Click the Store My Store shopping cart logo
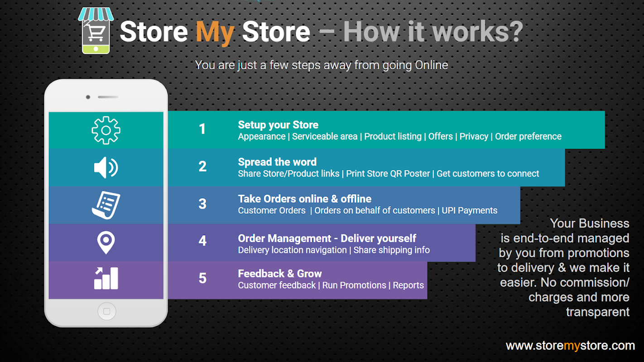Screen dimensions: 644x362 (x=96, y=31)
